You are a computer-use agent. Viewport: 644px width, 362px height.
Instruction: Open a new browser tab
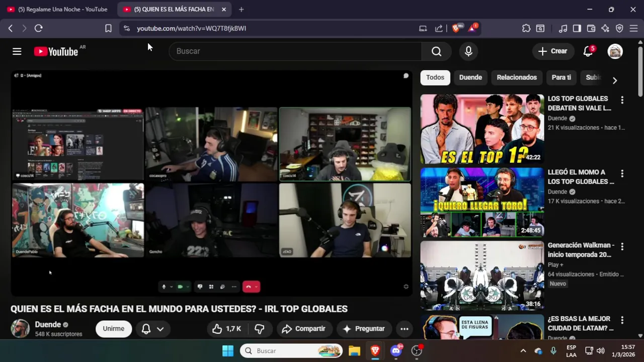click(x=241, y=9)
